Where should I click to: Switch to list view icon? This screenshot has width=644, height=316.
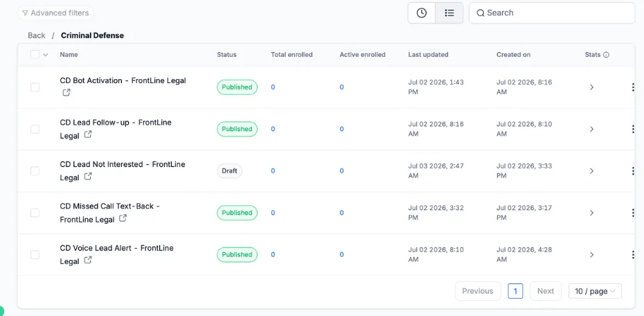pyautogui.click(x=449, y=12)
